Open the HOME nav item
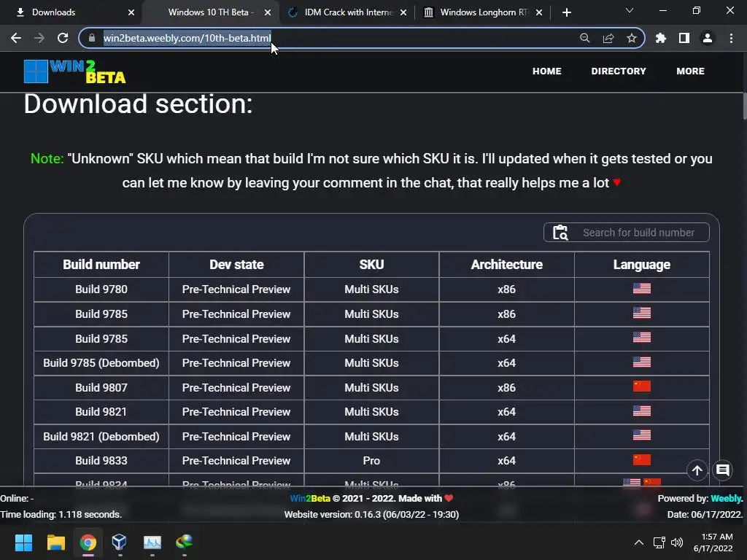Image resolution: width=747 pixels, height=560 pixels. tap(547, 71)
